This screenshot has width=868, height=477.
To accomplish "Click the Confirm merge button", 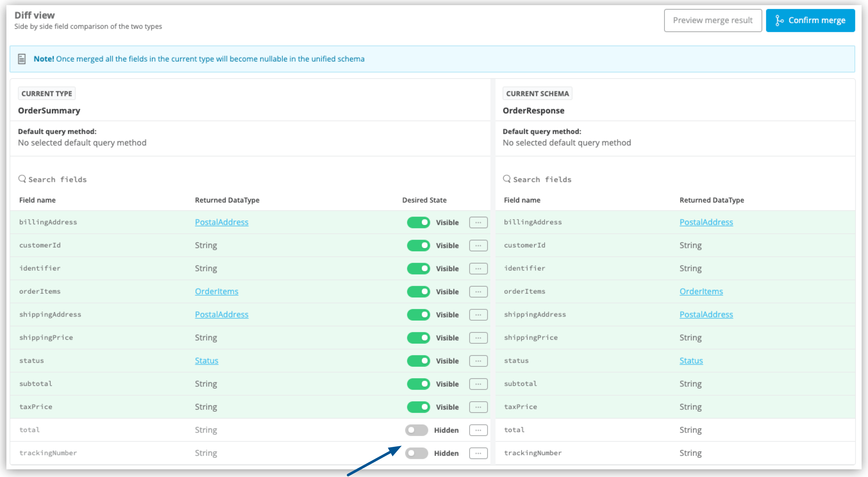I will coord(810,20).
